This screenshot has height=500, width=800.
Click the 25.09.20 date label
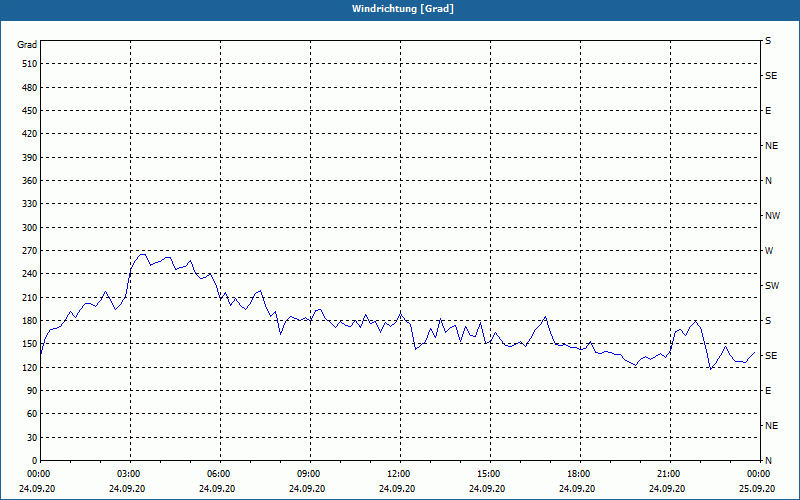(x=757, y=489)
